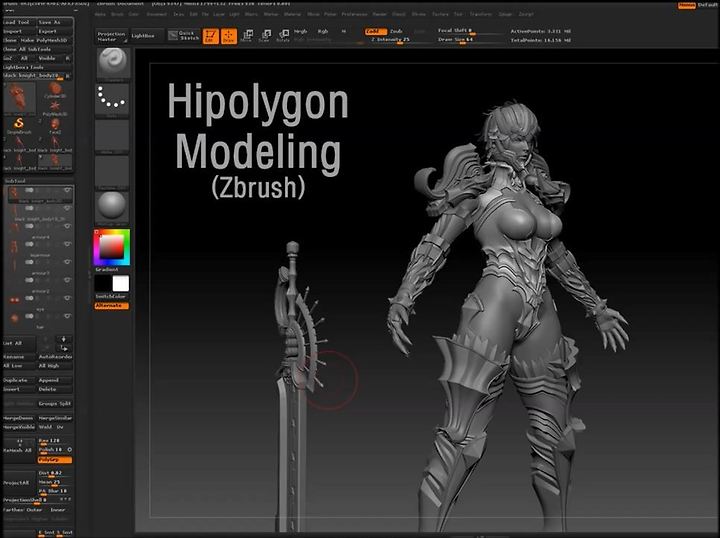The height and width of the screenshot is (538, 720).
Task: Click the large current tool thumbnail
Action: [x=19, y=98]
